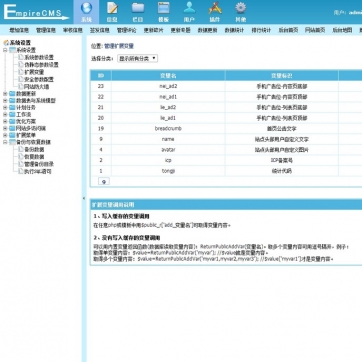Click the document icon beside 管理备份目录

tap(21, 164)
